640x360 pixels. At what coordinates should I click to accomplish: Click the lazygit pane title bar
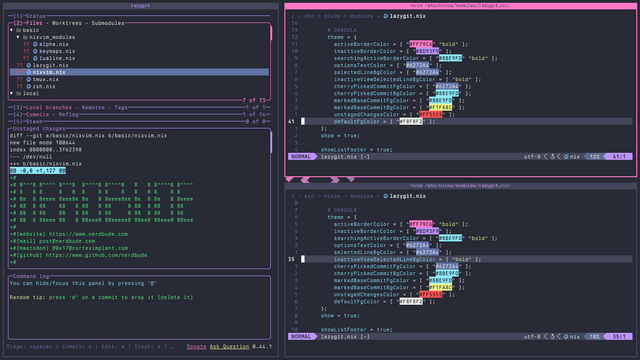[140, 6]
